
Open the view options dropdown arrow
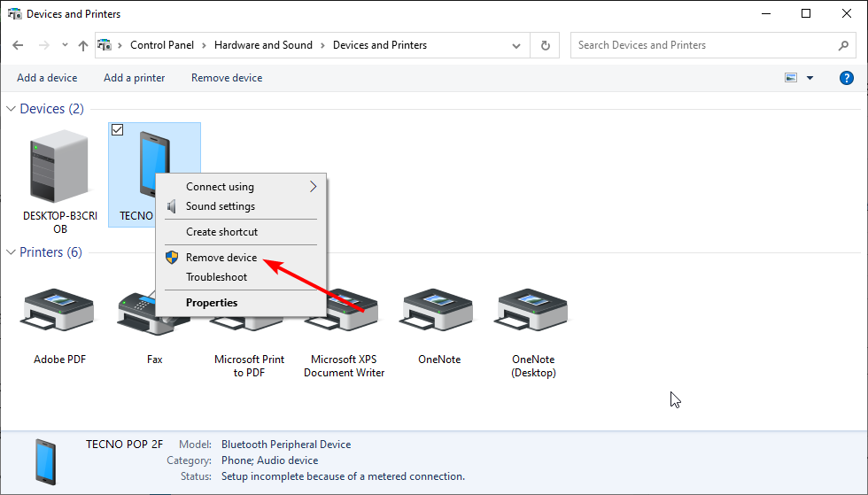(x=810, y=78)
